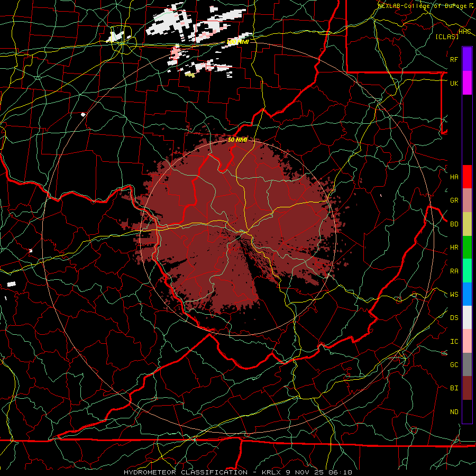Click the ND legend label
This screenshot has width=476, height=476.
(454, 412)
